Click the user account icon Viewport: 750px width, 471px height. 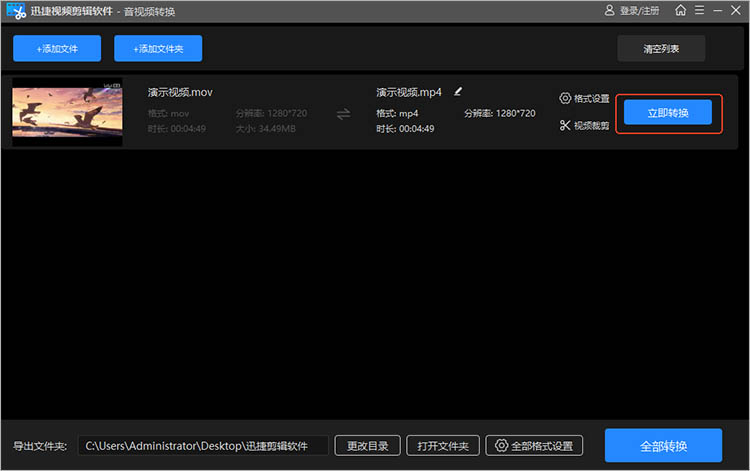(609, 10)
